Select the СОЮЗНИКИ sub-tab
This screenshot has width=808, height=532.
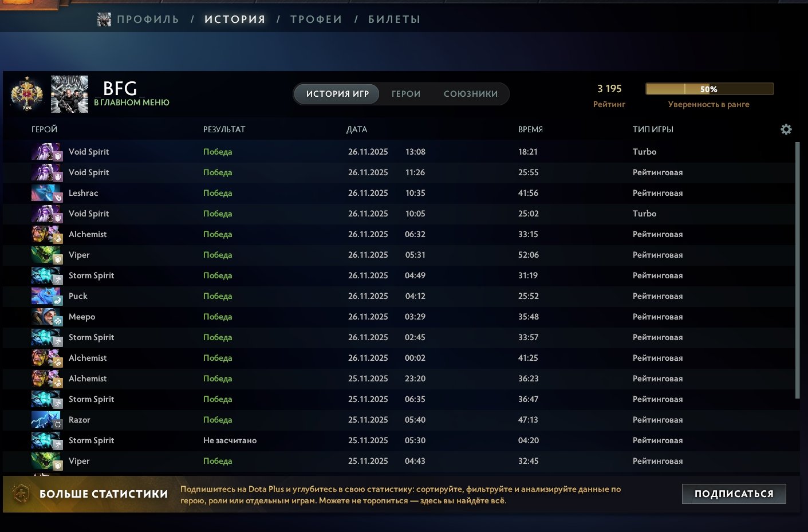(470, 94)
